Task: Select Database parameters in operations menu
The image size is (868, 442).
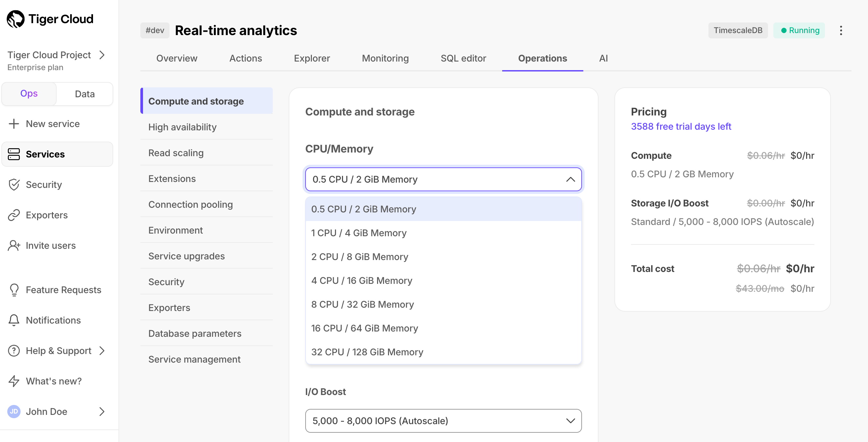Action: pyautogui.click(x=207, y=333)
